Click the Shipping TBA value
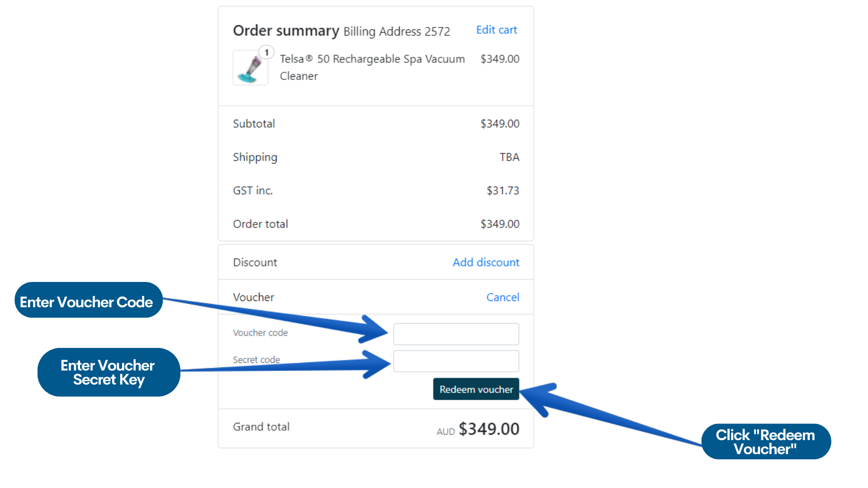The width and height of the screenshot is (868, 488). (x=509, y=157)
